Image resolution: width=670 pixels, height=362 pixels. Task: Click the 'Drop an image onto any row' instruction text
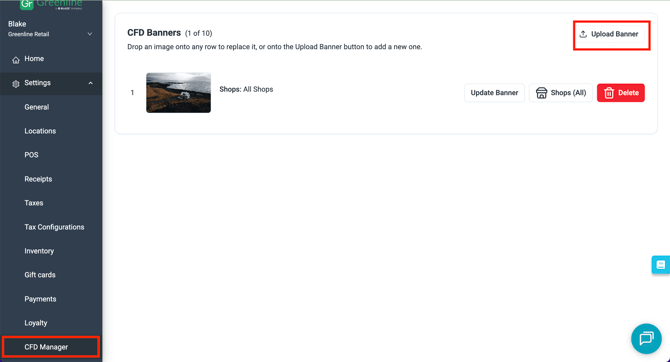(274, 47)
